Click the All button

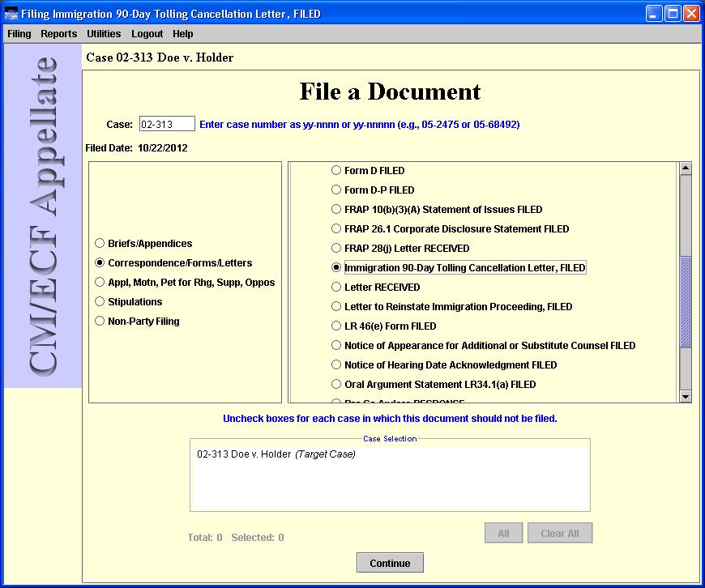coord(503,533)
